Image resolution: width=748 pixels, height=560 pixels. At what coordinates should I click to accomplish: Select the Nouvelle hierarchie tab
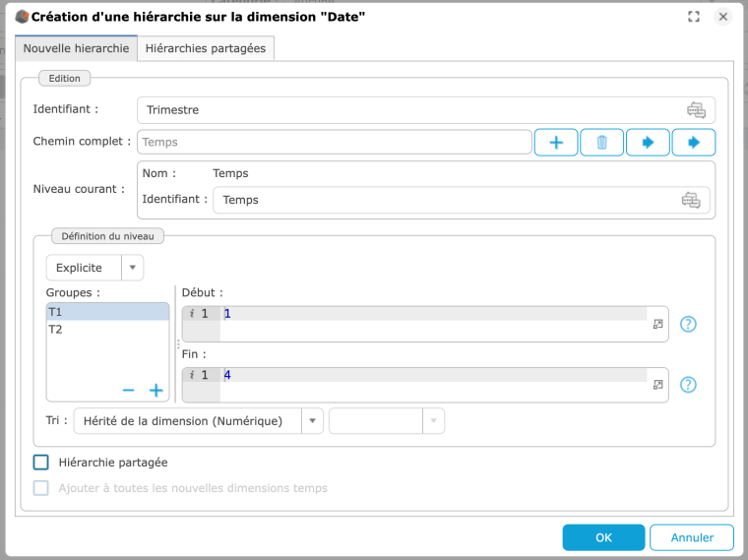click(76, 48)
